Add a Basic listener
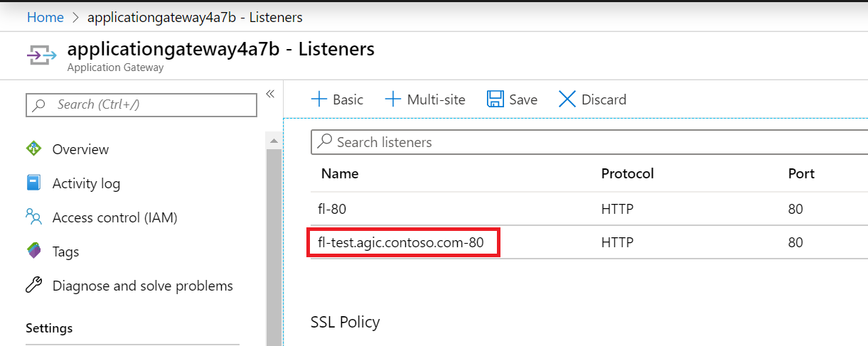Screen dimensions: 868x346 click(x=338, y=99)
